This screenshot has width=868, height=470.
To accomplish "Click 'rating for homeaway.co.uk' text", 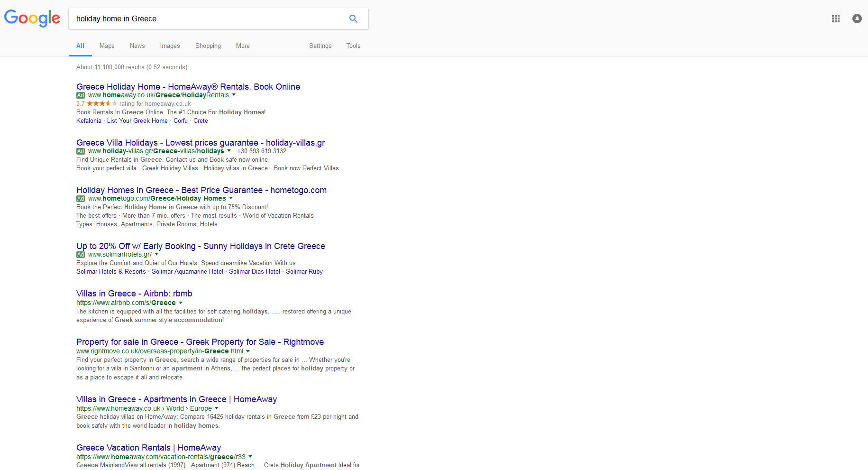I will [x=155, y=104].
